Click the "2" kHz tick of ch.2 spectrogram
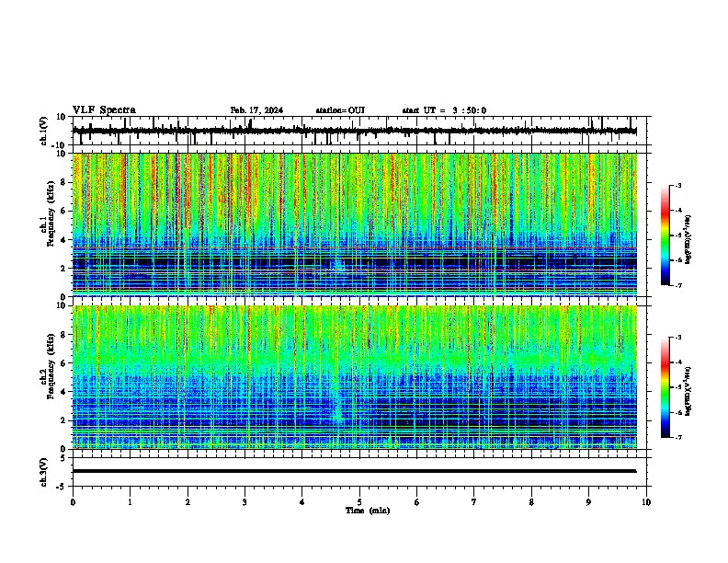Viewport: 728px width, 563px height. coord(63,420)
